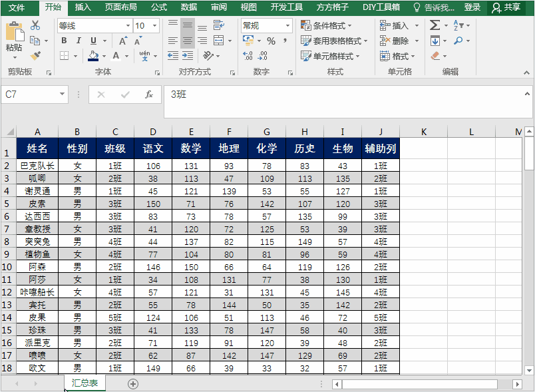Image resolution: width=535 pixels, height=392 pixels.
Task: Increase the indent level
Action: click(x=188, y=56)
